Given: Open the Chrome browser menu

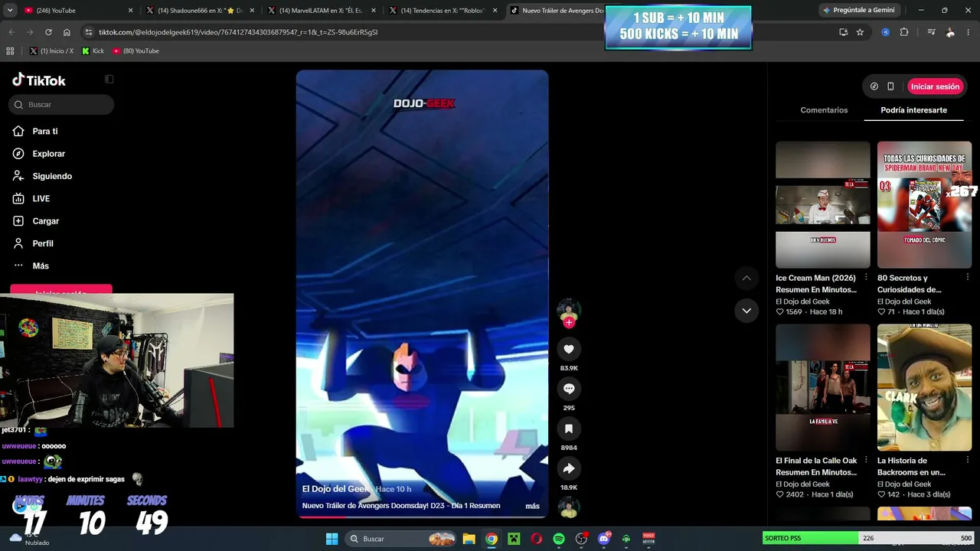Looking at the screenshot, I should point(969,32).
